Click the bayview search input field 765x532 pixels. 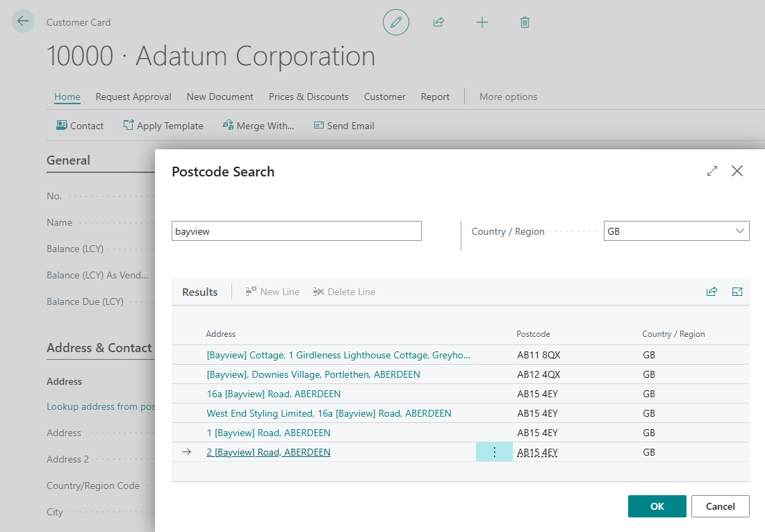[296, 231]
